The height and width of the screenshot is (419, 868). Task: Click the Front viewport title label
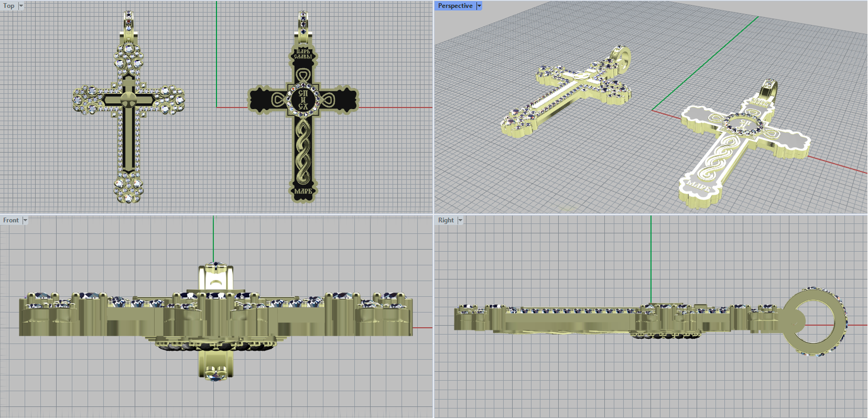tap(11, 220)
